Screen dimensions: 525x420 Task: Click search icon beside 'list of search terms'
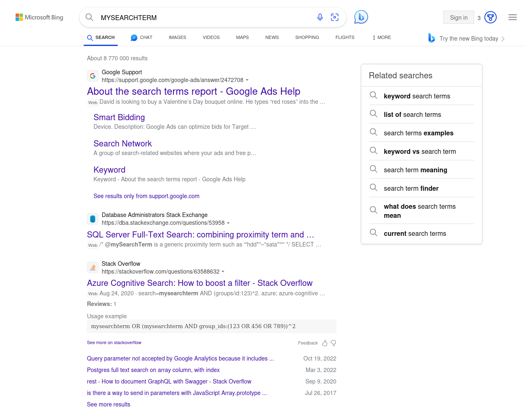coord(374,114)
